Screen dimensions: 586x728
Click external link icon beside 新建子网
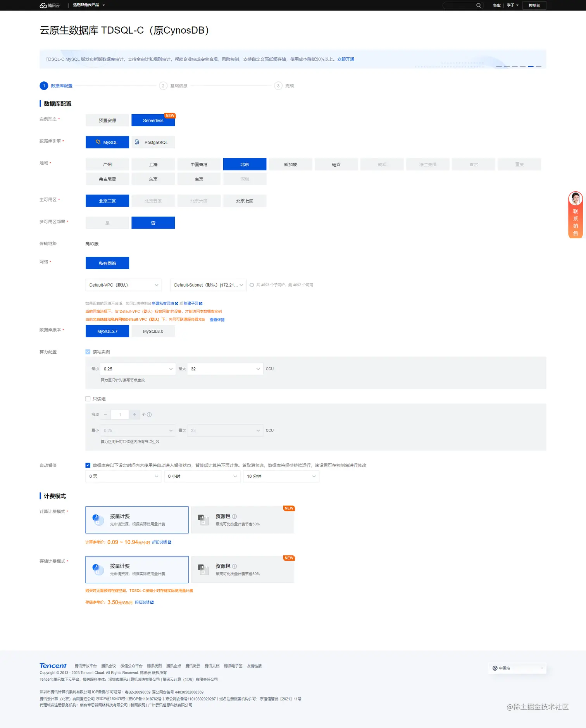(201, 303)
